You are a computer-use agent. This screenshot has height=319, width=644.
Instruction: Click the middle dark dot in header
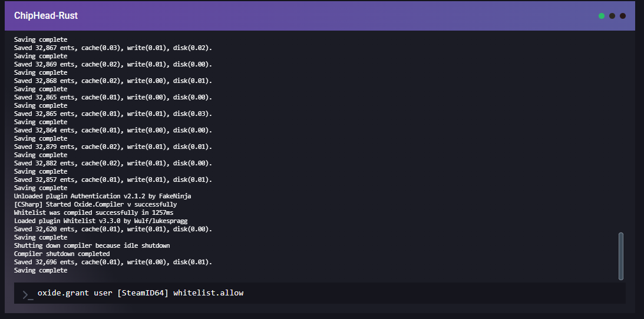[612, 16]
